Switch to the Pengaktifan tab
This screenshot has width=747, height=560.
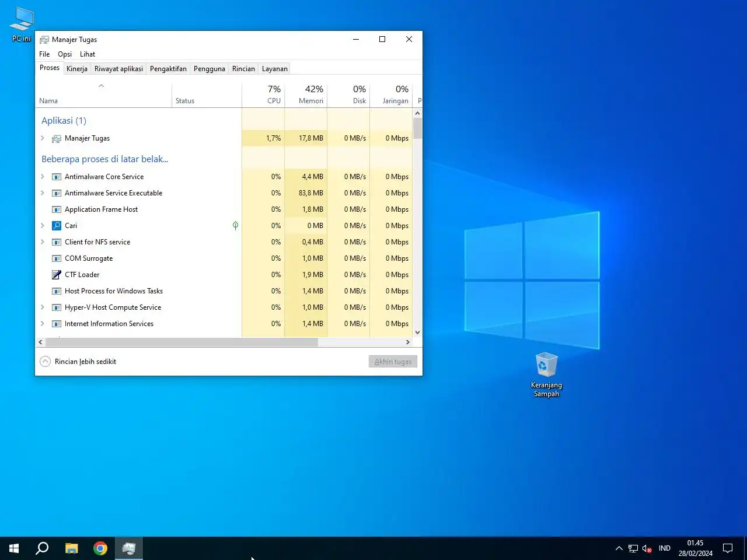pos(168,69)
